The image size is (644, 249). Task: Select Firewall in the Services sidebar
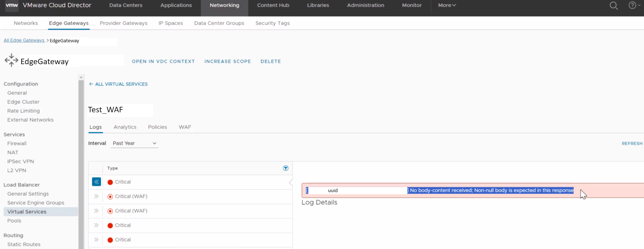[17, 144]
